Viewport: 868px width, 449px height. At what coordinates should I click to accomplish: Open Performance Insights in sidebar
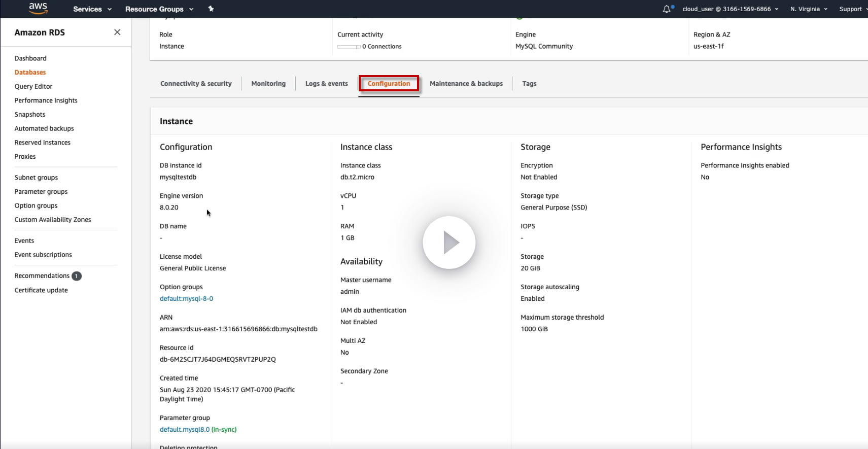46,100
